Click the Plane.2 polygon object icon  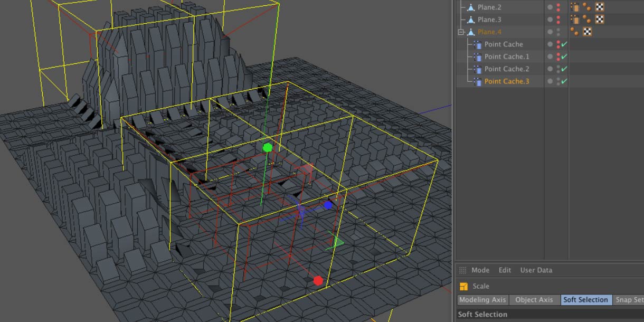coord(471,7)
